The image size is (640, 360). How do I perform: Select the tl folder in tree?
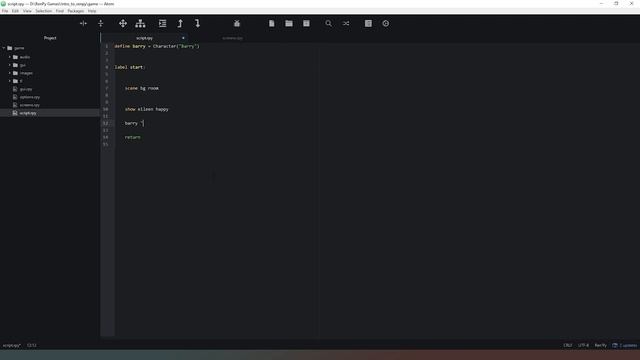pos(20,81)
